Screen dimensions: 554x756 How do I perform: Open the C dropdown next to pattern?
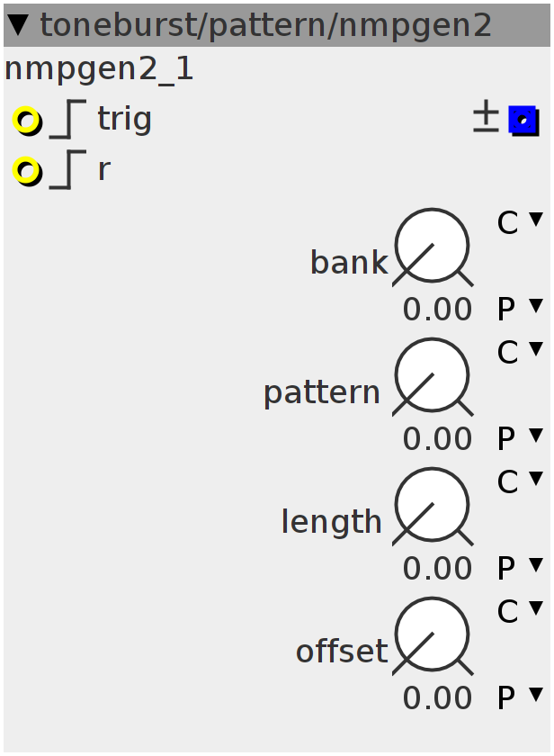pos(520,352)
